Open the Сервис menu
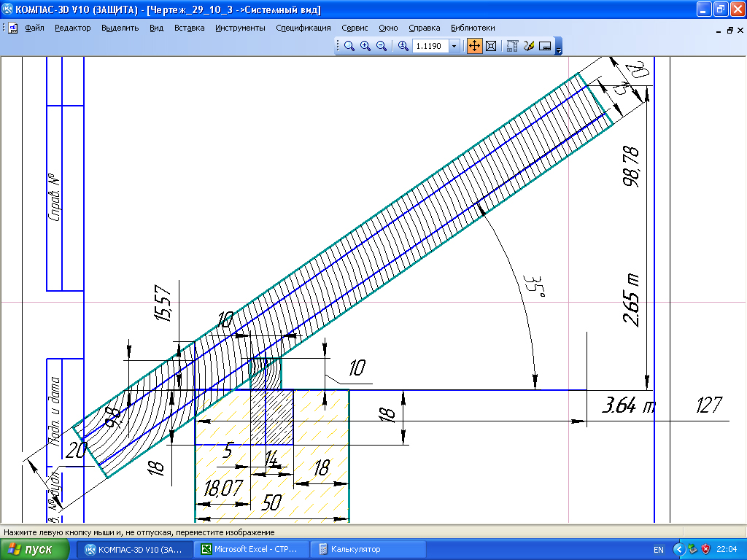747x560 pixels. click(x=355, y=28)
